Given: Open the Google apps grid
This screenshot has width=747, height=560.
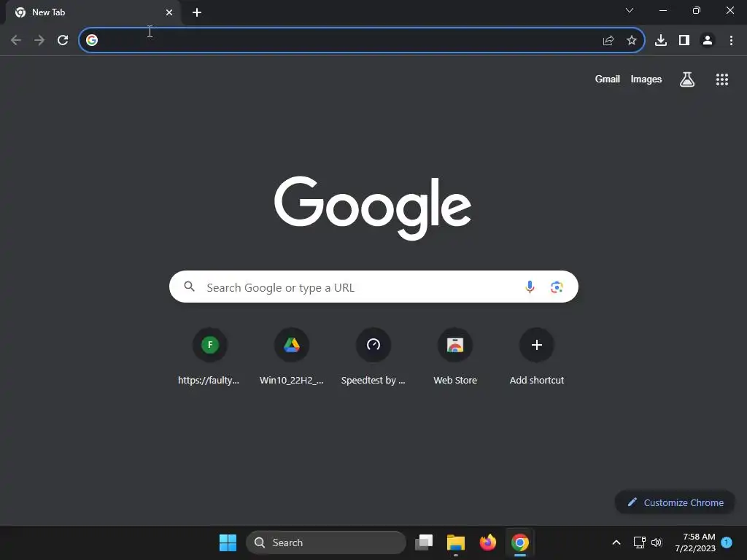Looking at the screenshot, I should 722,79.
